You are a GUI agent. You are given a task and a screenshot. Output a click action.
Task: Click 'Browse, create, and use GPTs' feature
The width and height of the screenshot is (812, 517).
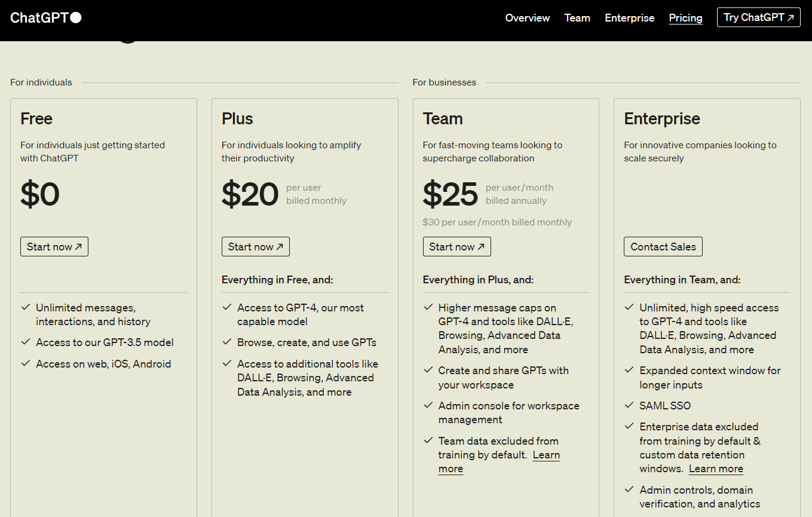click(307, 342)
